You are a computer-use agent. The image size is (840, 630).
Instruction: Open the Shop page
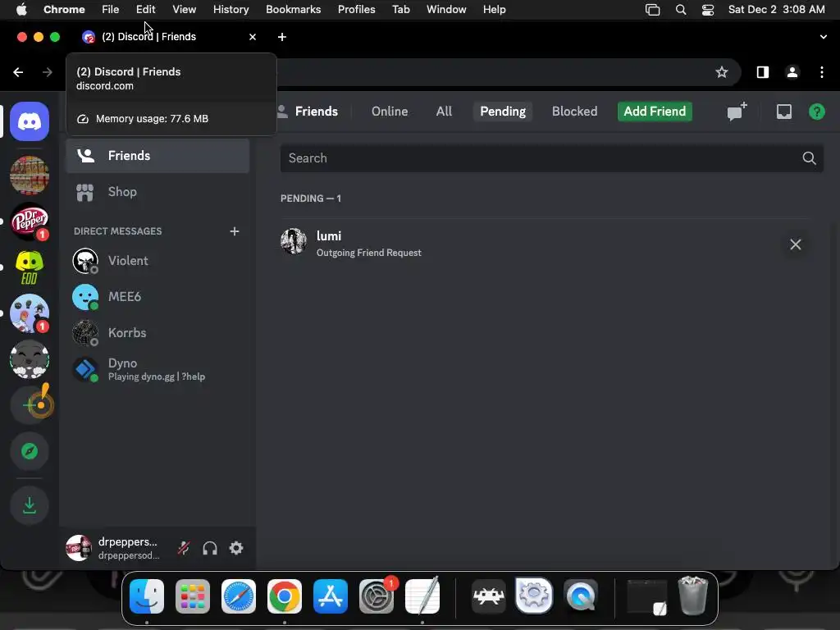pos(158,192)
